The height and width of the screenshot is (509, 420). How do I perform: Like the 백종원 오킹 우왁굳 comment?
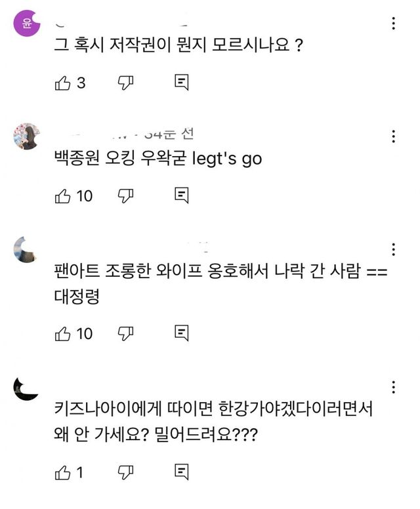click(62, 195)
